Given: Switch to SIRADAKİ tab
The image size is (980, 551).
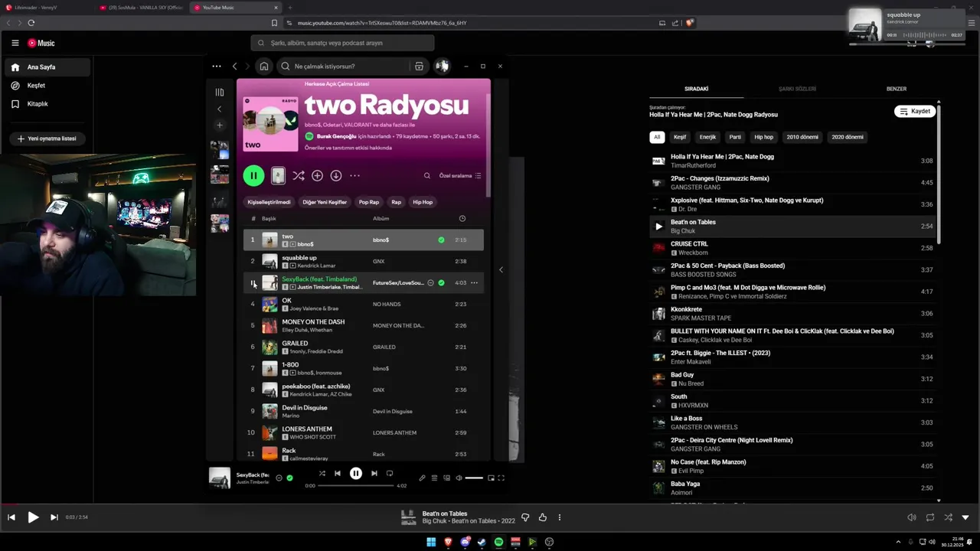Looking at the screenshot, I should 696,89.
